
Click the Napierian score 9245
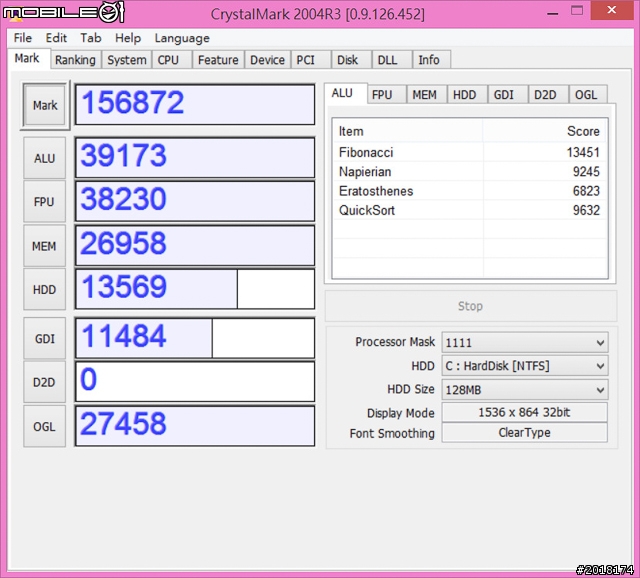click(586, 172)
